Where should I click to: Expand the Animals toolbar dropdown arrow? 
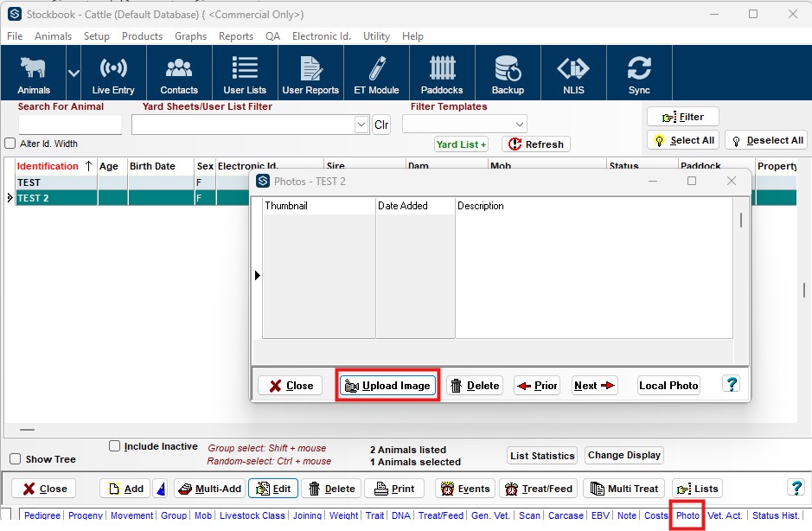click(74, 73)
